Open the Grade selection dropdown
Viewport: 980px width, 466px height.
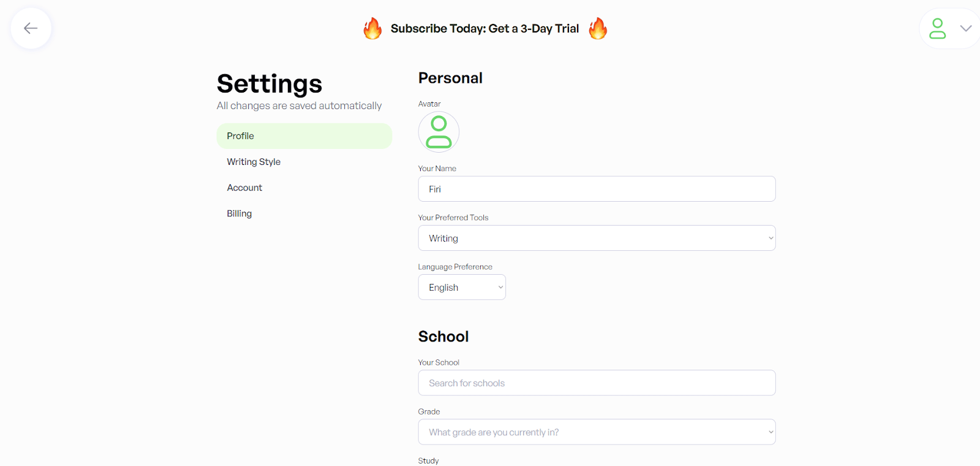click(596, 432)
